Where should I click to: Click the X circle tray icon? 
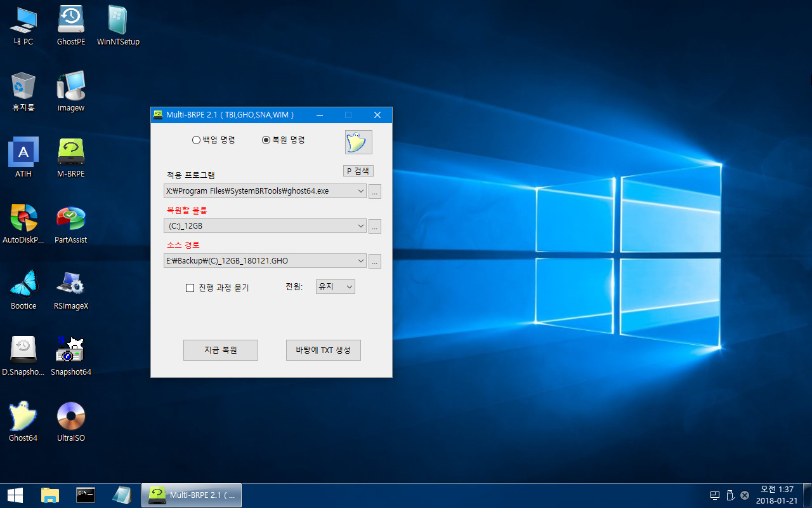point(745,495)
